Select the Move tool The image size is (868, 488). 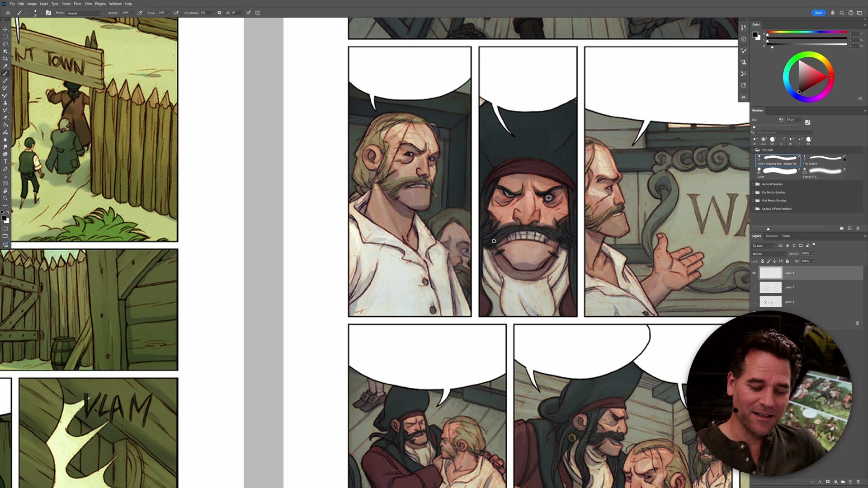coord(5,29)
